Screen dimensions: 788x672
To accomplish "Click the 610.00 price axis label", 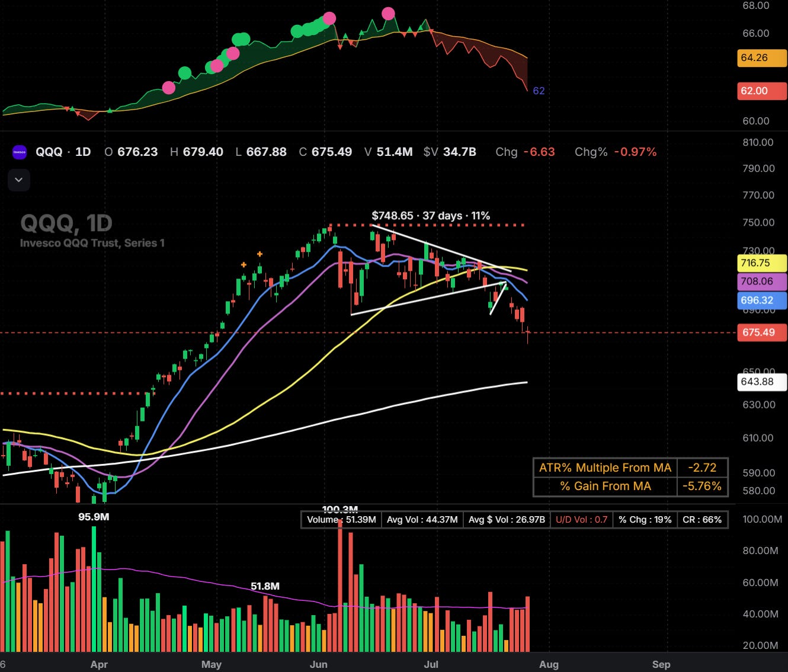I will tap(759, 438).
